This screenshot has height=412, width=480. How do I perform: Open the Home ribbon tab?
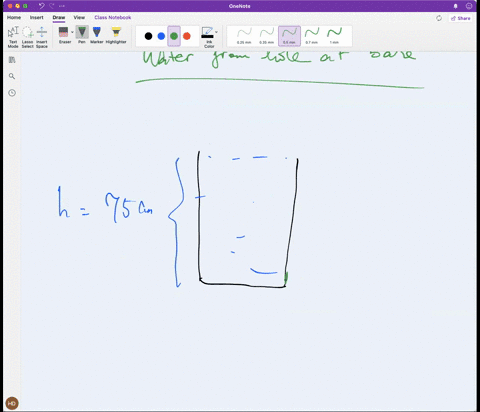(14, 18)
